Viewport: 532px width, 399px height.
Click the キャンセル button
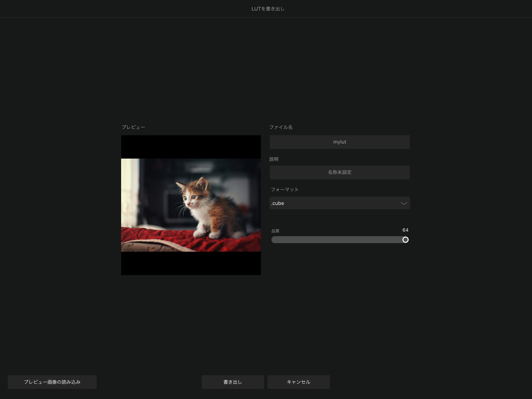coord(299,382)
